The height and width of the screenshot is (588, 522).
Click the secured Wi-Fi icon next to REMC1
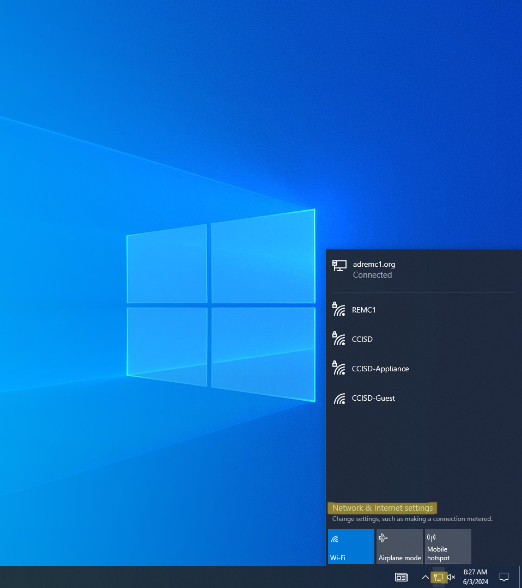(339, 309)
